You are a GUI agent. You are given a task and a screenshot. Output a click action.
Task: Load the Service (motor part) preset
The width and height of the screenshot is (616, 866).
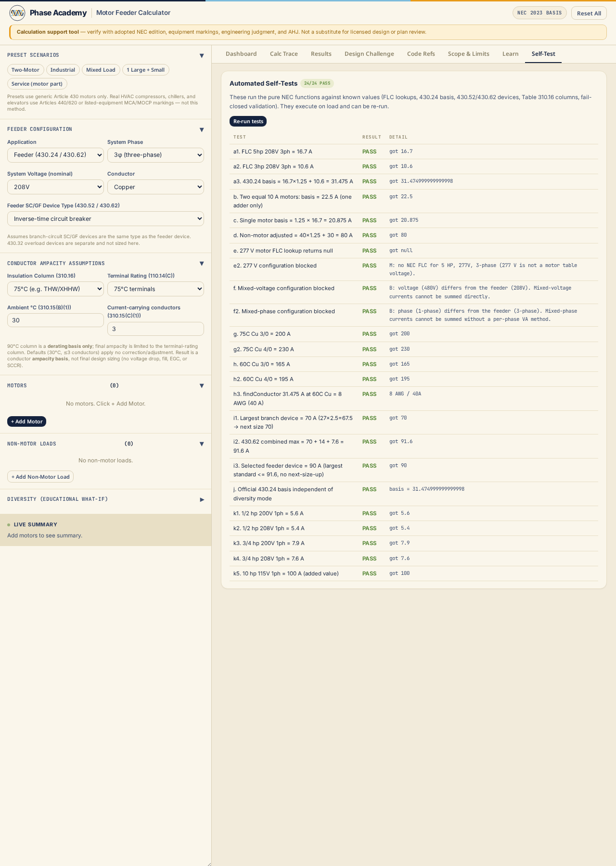coord(37,84)
